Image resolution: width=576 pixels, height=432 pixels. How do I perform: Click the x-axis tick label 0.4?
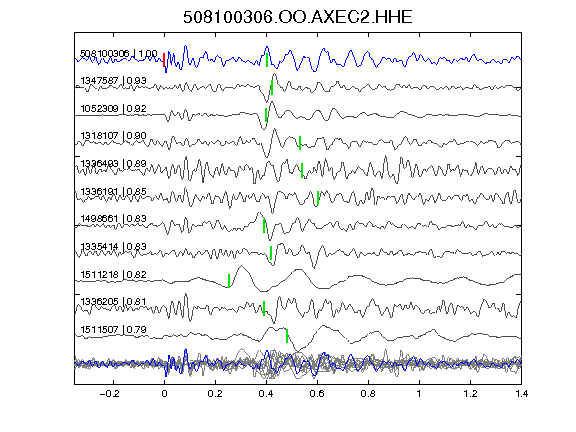pyautogui.click(x=266, y=394)
